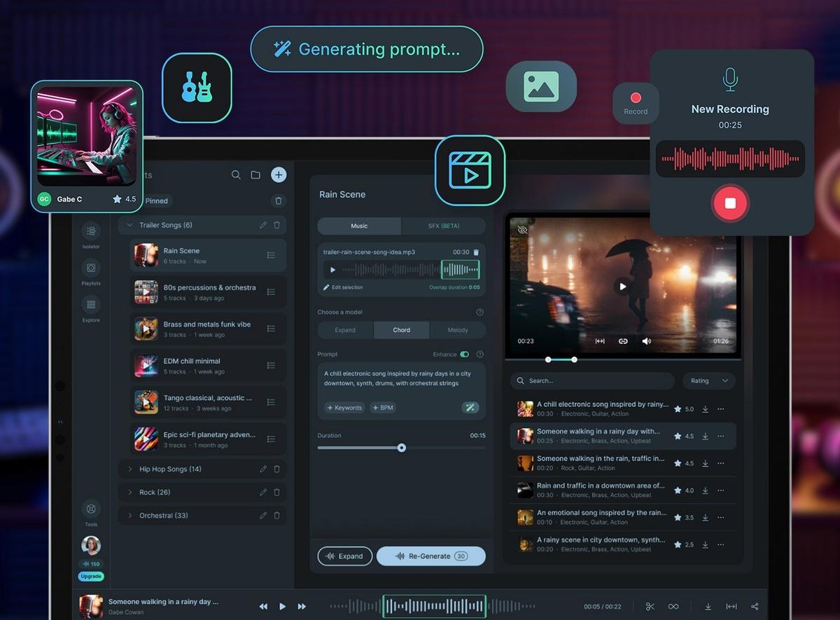The height and width of the screenshot is (620, 840).
Task: Click the Re-Generate button
Action: 430,556
